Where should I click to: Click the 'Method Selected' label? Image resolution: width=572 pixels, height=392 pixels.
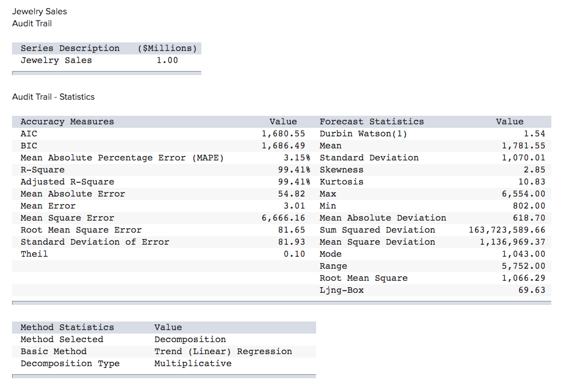coord(61,339)
